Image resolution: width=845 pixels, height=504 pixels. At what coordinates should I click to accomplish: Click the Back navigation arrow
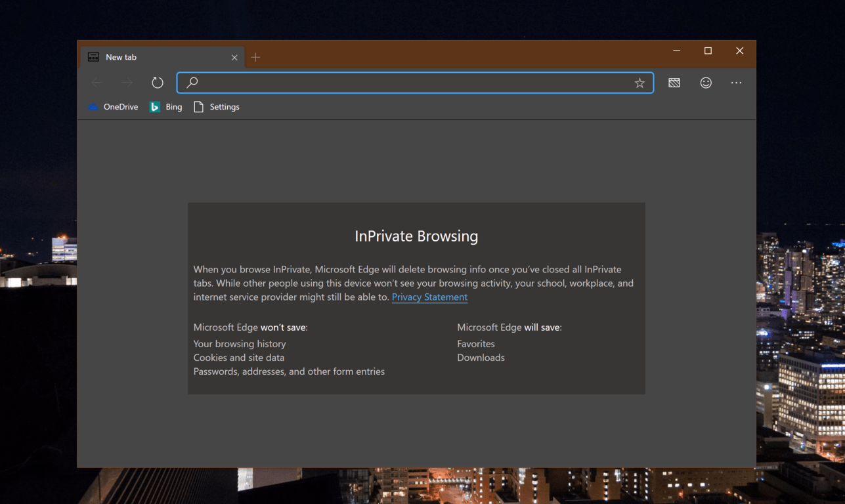(x=97, y=83)
